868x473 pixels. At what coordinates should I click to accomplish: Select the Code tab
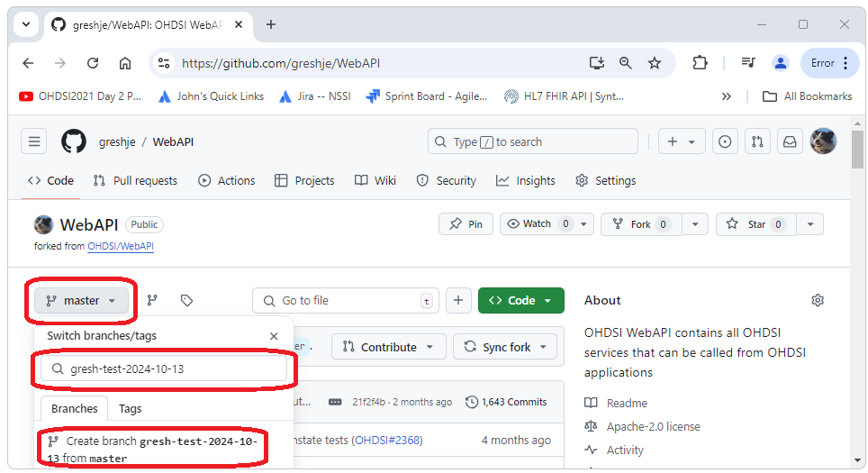coord(51,180)
